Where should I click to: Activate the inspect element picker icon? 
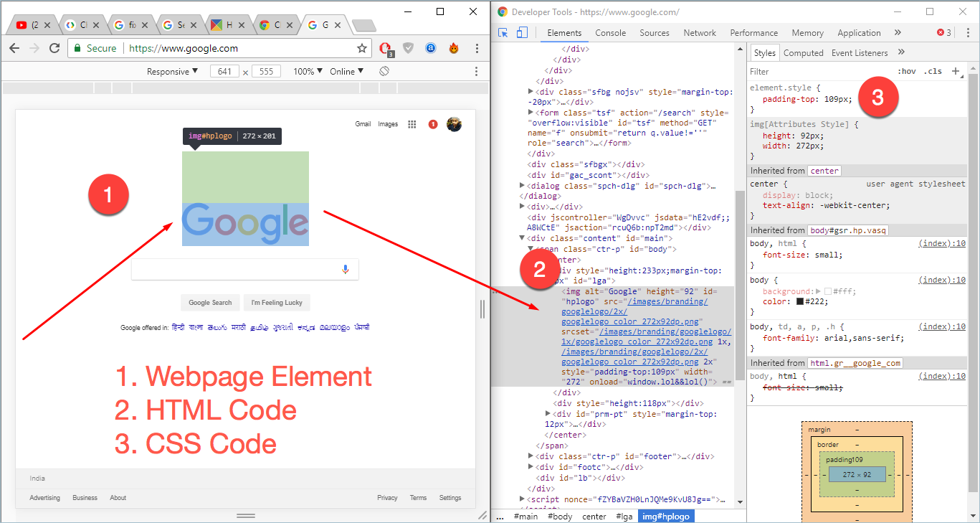[x=503, y=33]
